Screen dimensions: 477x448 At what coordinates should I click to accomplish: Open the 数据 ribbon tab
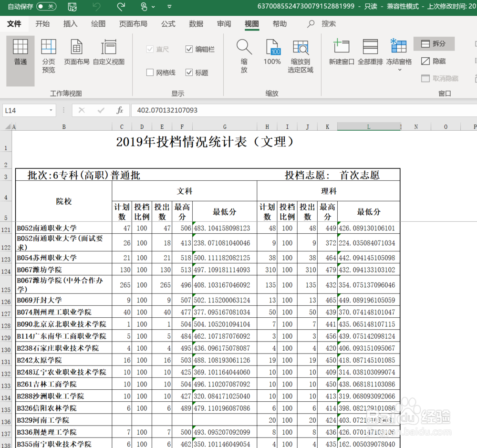(x=196, y=23)
